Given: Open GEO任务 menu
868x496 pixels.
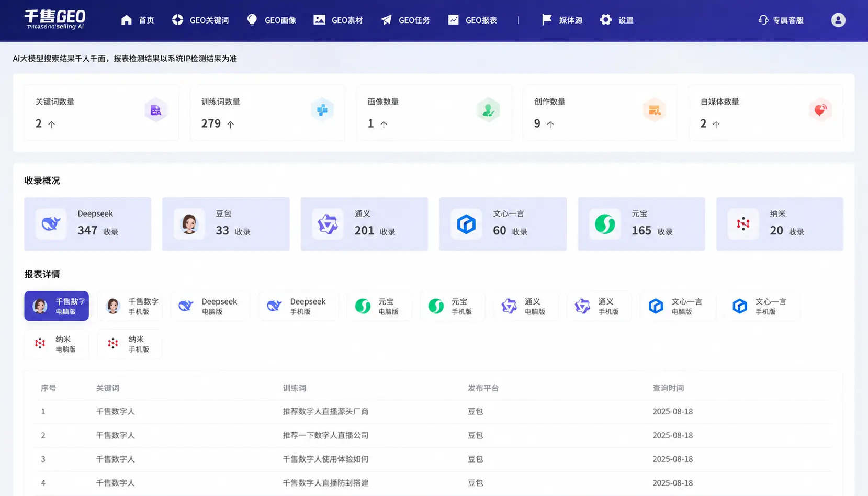Looking at the screenshot, I should (405, 20).
